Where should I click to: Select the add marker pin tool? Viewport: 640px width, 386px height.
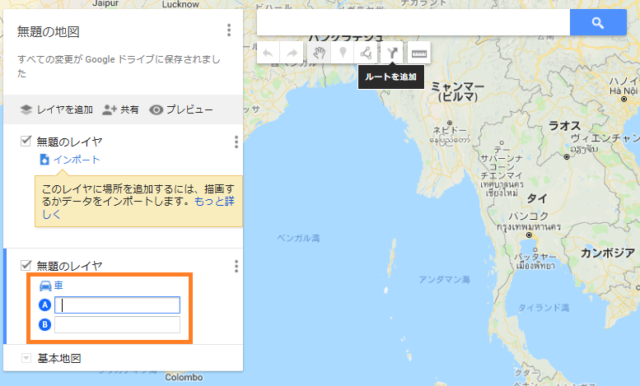click(x=343, y=53)
